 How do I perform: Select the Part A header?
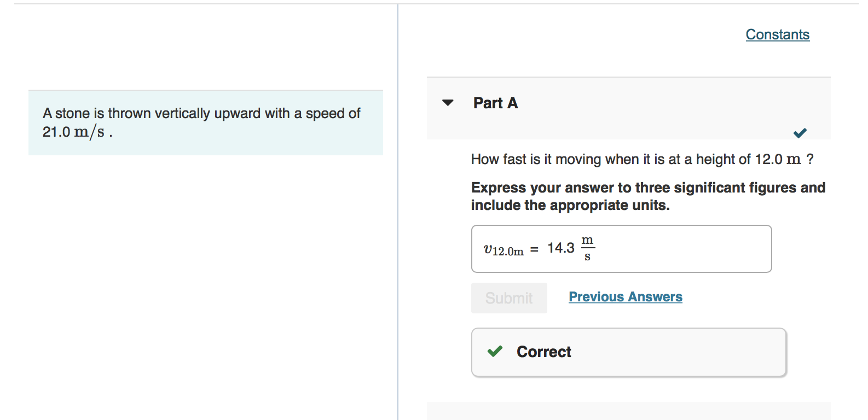tap(495, 103)
